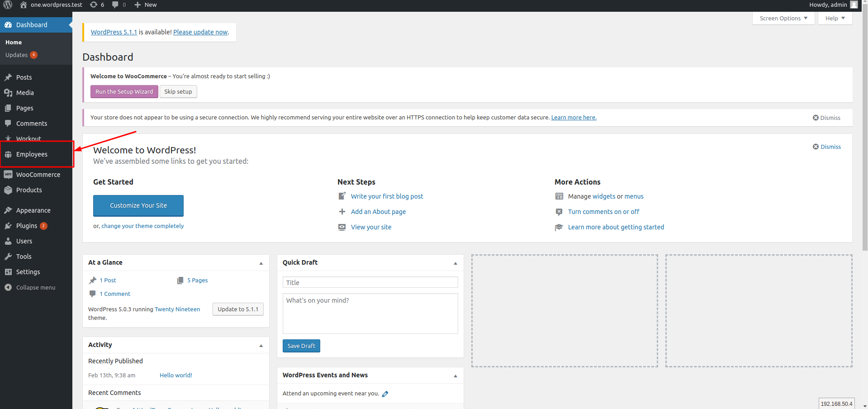The image size is (868, 409).
Task: Collapse the WordPress Events and News panel
Action: tap(455, 376)
